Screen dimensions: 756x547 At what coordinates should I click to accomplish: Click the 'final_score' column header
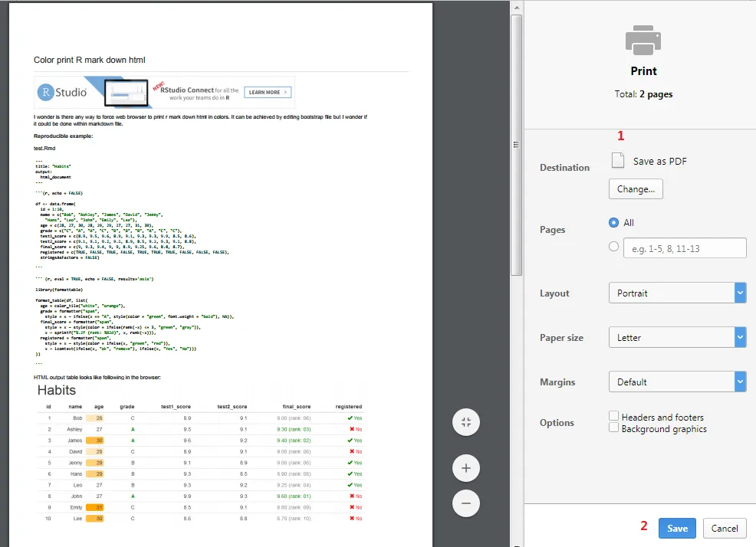coord(297,406)
